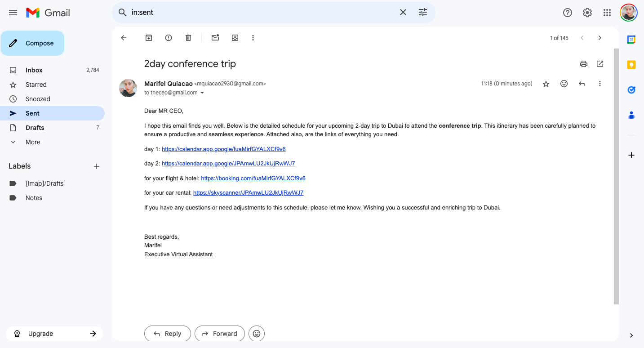
Task: Open Google Keep side panel
Action: click(x=631, y=65)
